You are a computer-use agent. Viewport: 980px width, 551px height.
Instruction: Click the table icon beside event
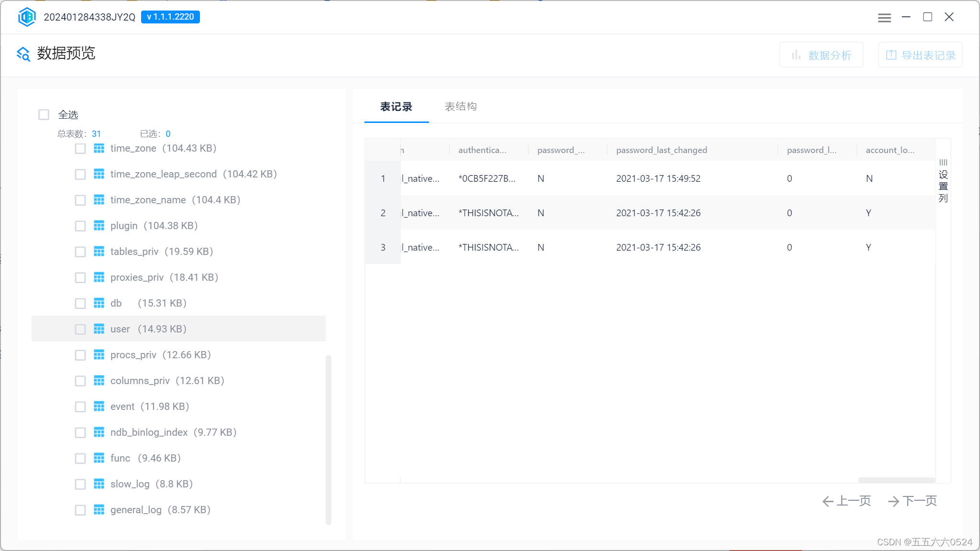click(99, 407)
